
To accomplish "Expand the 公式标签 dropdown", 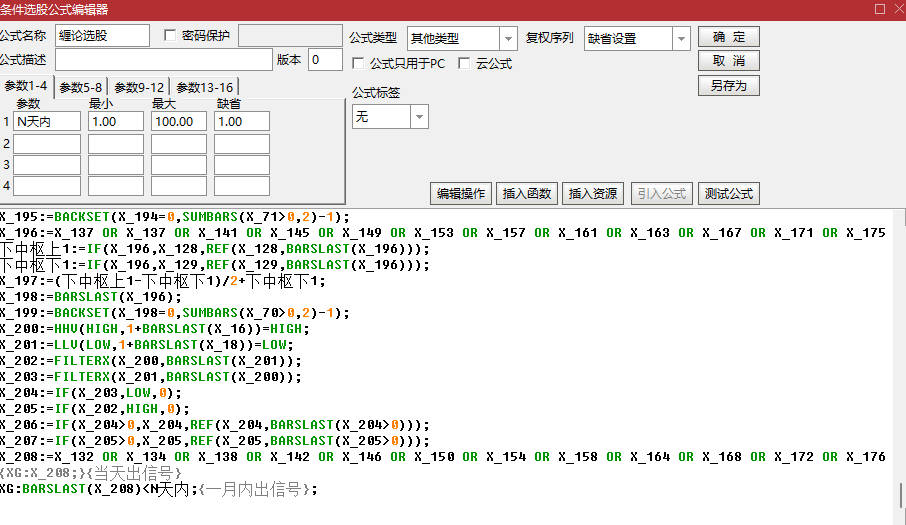I will 419,117.
